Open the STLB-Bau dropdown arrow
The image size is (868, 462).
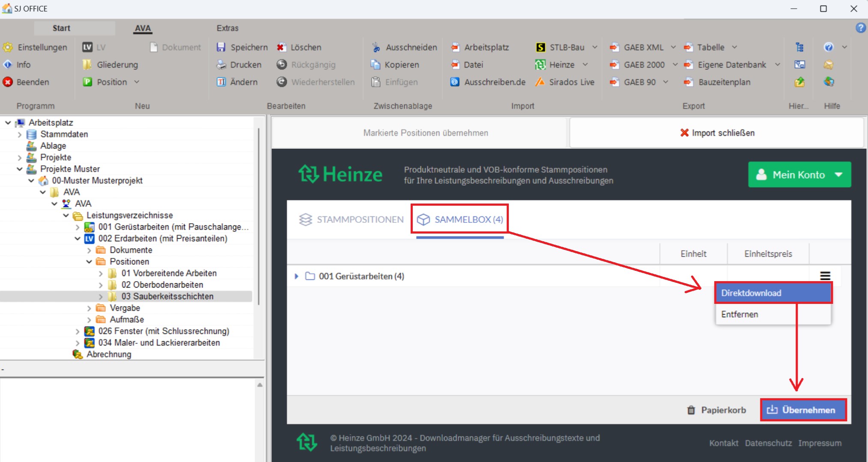click(595, 47)
